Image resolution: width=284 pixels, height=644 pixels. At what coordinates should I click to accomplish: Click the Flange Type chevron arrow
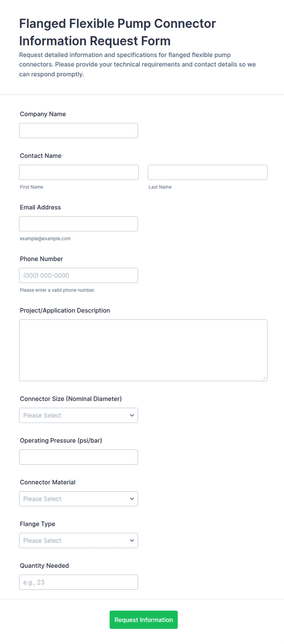tap(132, 541)
